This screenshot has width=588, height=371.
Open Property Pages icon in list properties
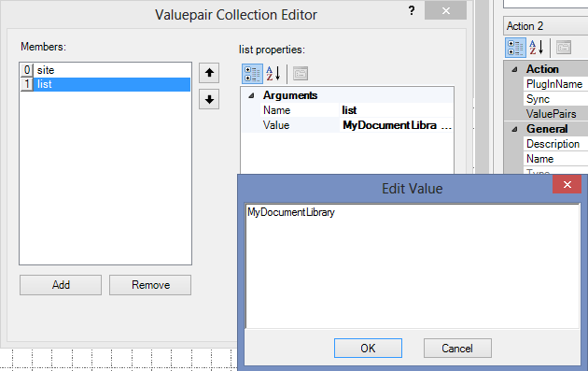tap(301, 74)
